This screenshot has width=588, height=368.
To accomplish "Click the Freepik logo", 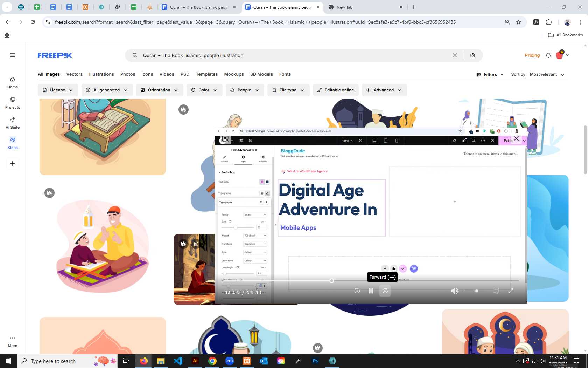I will (55, 55).
